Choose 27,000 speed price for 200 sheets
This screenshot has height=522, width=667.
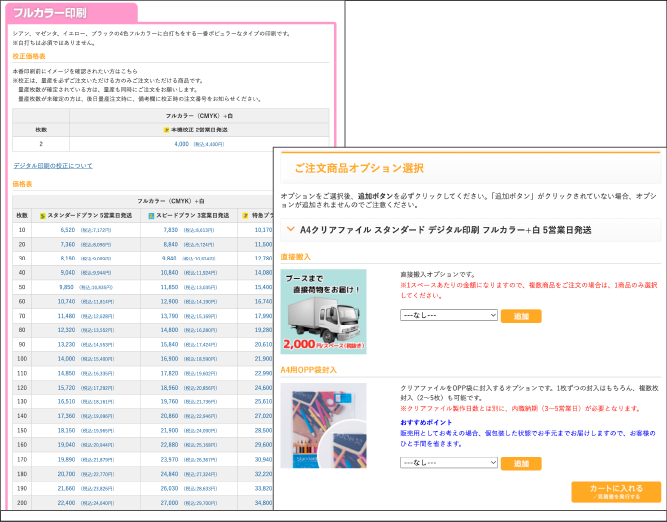pos(170,502)
